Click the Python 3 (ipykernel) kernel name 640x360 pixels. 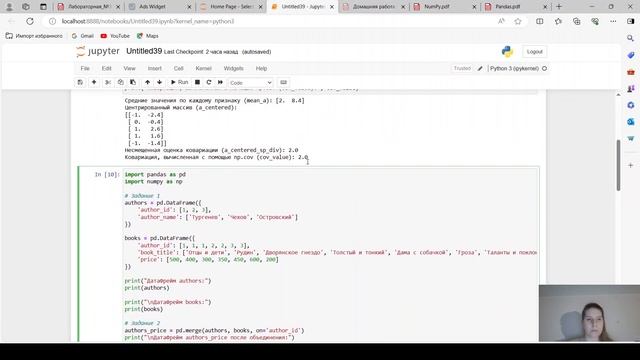tap(514, 69)
